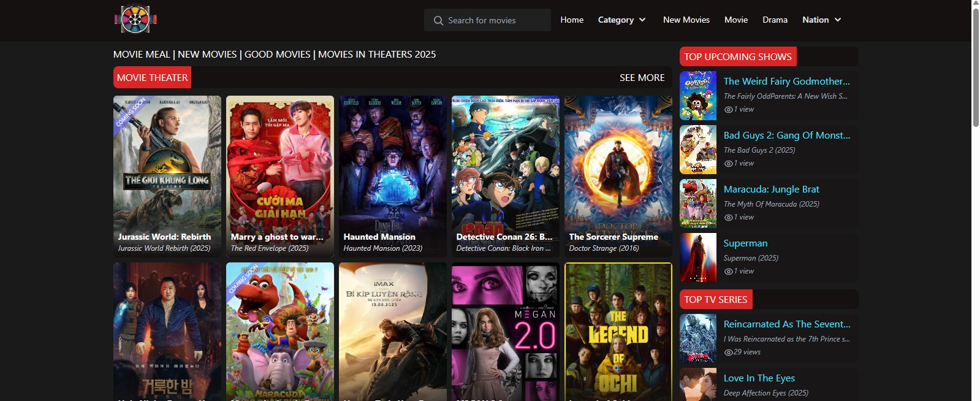Click the vertical scrollbar thumb
The height and width of the screenshot is (401, 980).
[x=976, y=67]
